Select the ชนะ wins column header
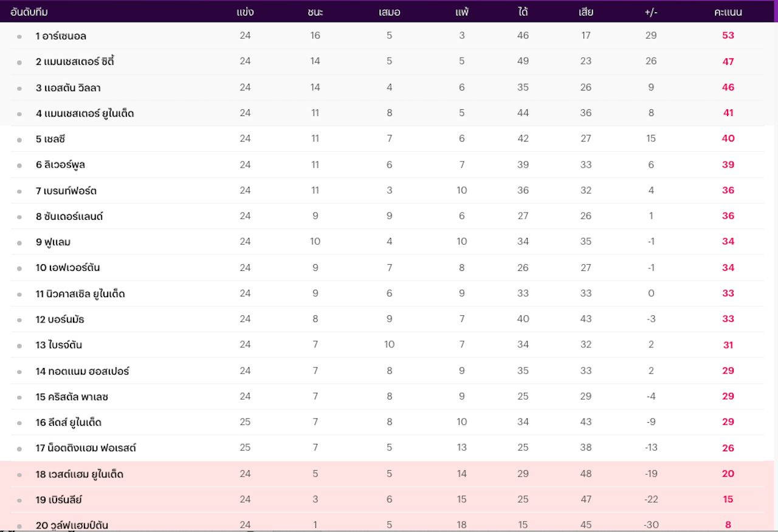 pyautogui.click(x=315, y=12)
